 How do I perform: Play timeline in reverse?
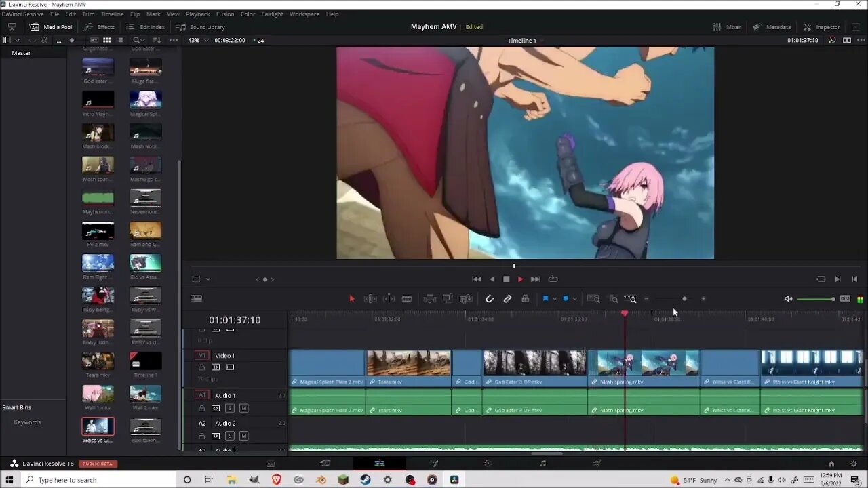click(492, 279)
